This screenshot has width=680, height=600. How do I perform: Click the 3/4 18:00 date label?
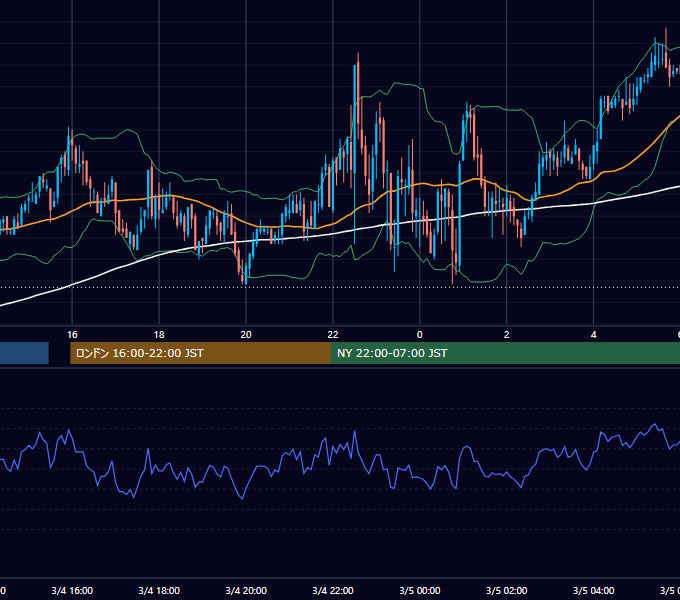click(x=159, y=590)
